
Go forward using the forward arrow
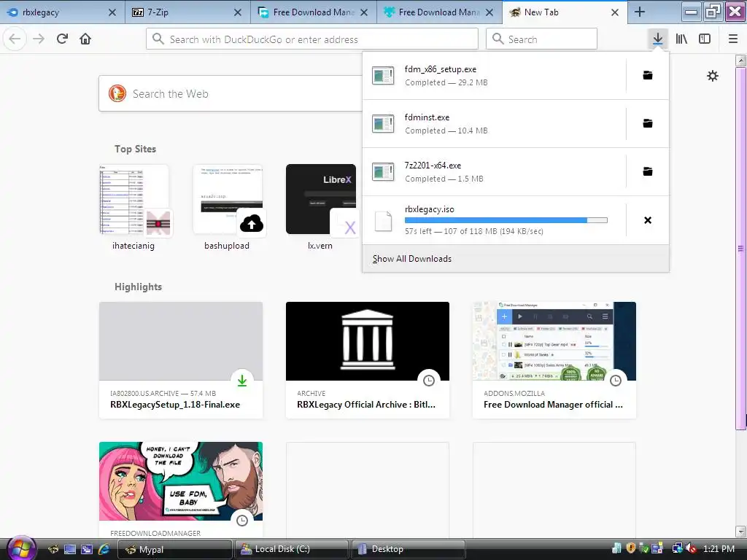39,39
